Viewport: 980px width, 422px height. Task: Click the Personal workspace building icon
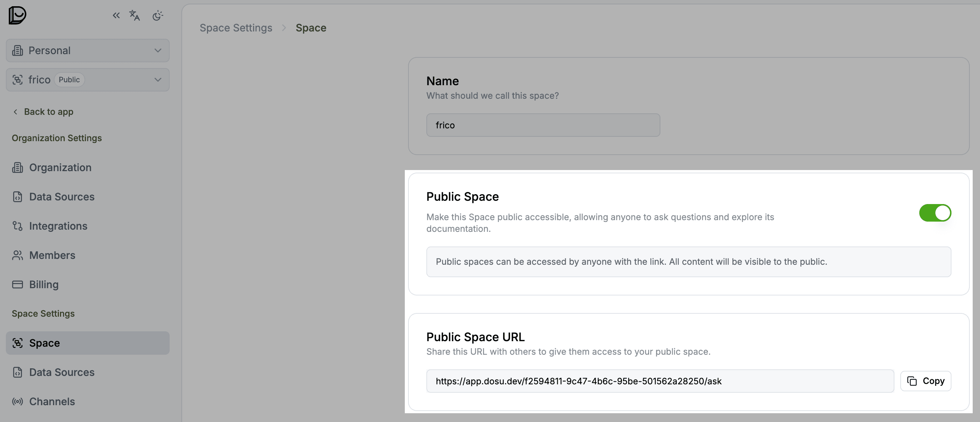click(18, 50)
